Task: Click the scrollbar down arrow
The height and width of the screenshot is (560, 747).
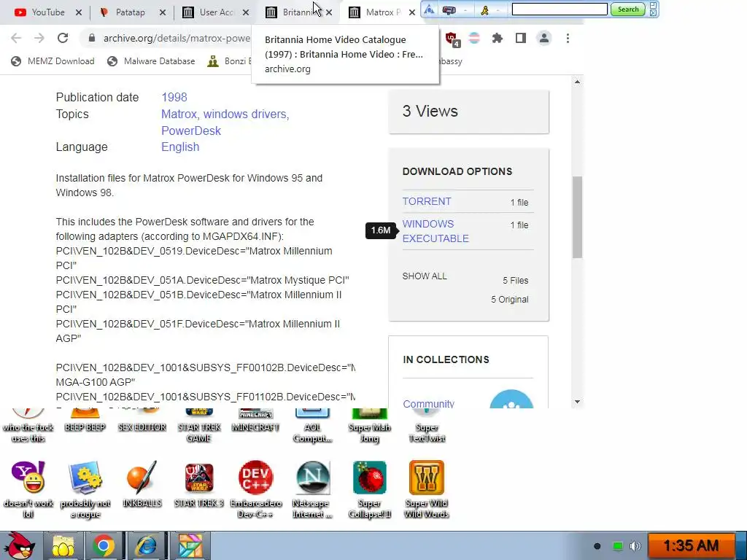Action: [577, 402]
